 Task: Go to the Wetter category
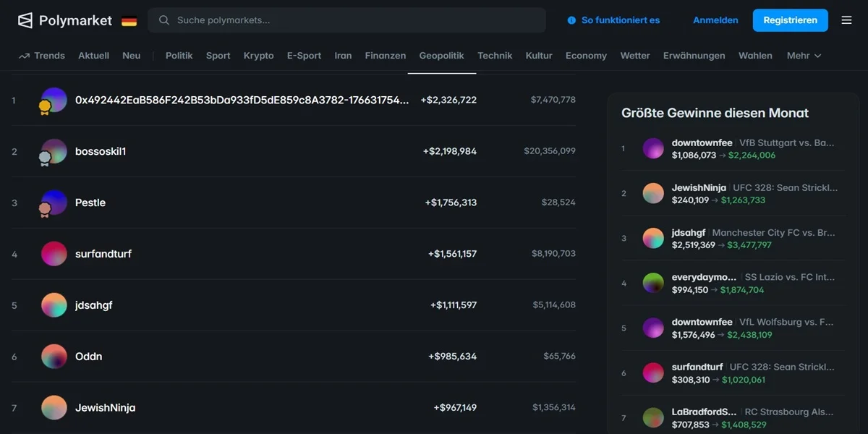tap(635, 56)
